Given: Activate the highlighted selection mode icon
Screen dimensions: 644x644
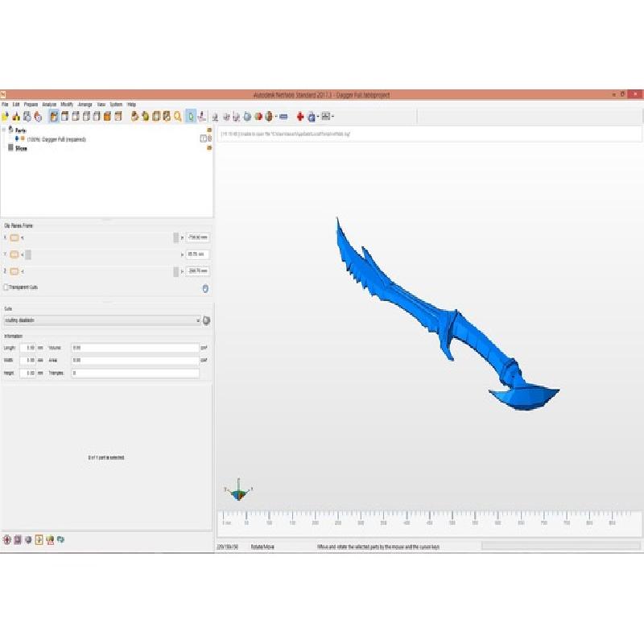Looking at the screenshot, I should pyautogui.click(x=191, y=117).
